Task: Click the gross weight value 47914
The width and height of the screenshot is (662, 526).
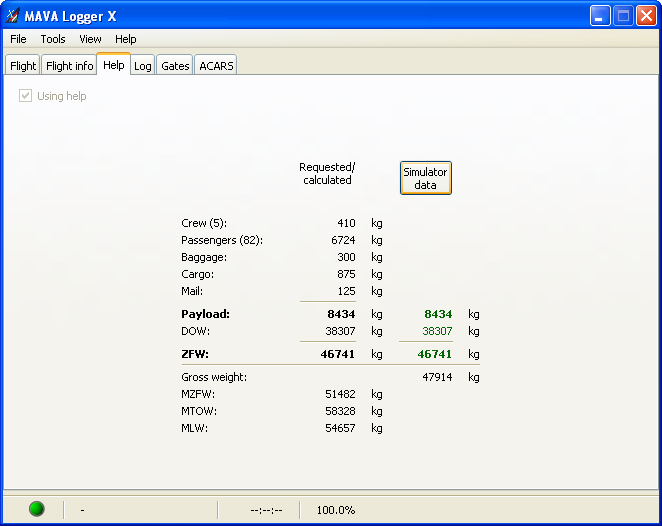Action: click(x=437, y=377)
